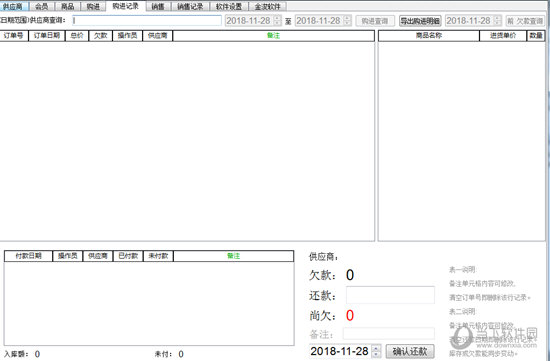Click the start date field before 至
This screenshot has height=361, width=550.
click(249, 21)
